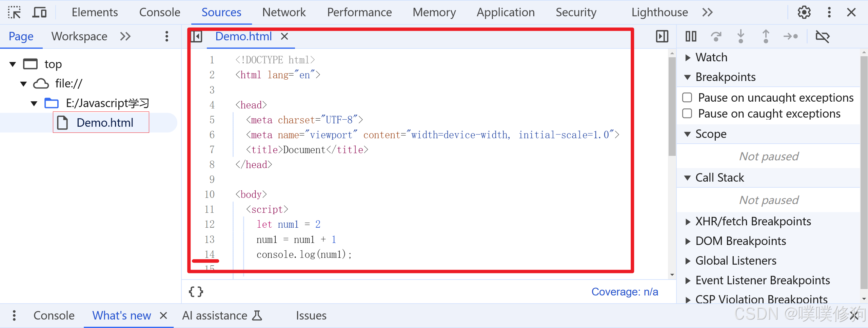Expand the Watch section
The image size is (868, 328).
point(688,57)
